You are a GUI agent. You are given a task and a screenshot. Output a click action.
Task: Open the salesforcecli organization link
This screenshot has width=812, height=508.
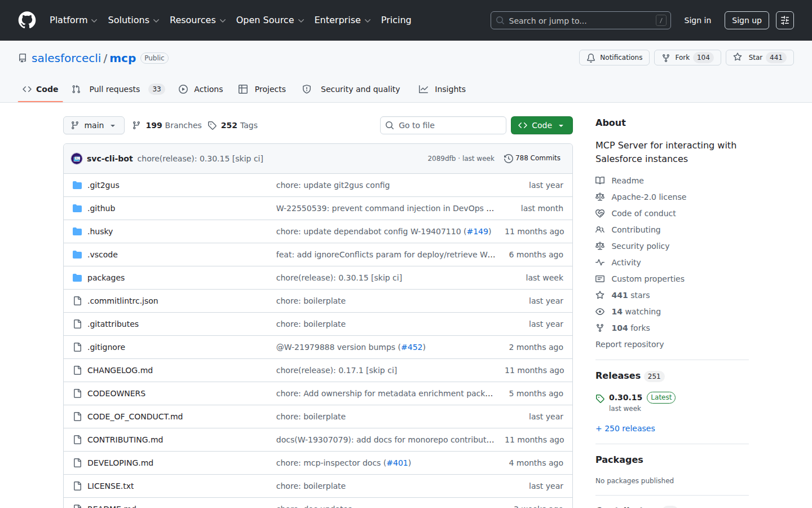click(x=67, y=58)
